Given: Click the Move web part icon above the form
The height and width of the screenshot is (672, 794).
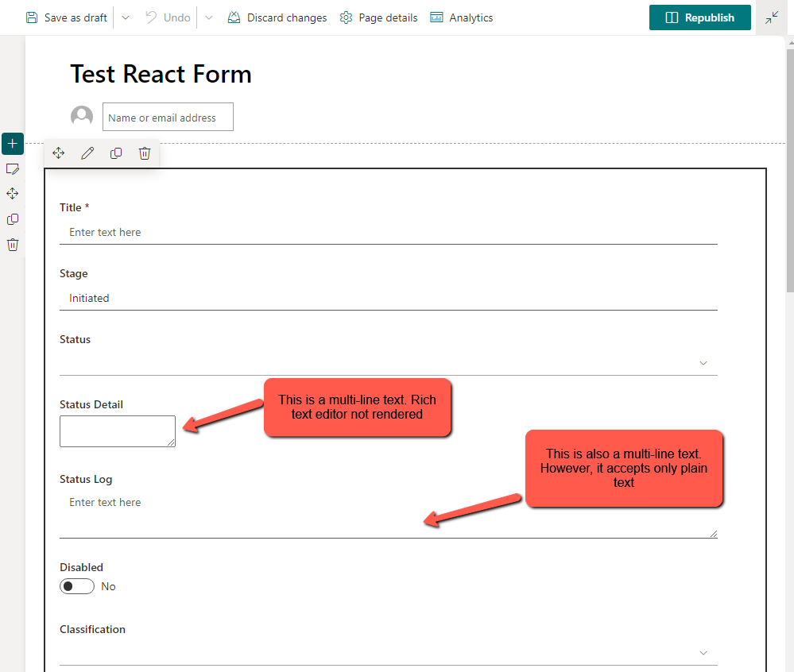Looking at the screenshot, I should [x=58, y=153].
